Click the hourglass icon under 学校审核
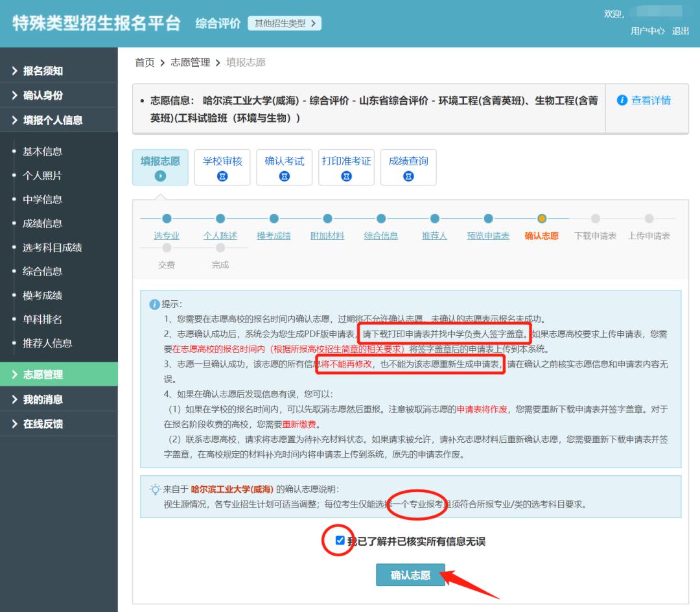Screen dimensions: 700x612 222,176
